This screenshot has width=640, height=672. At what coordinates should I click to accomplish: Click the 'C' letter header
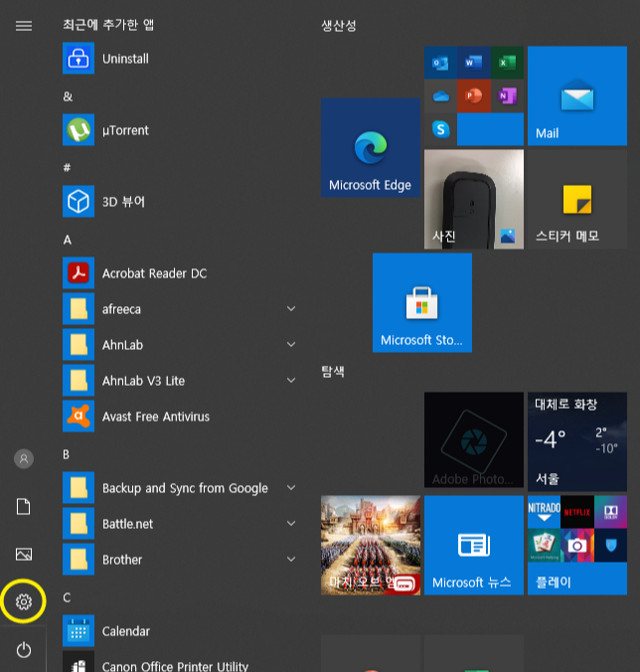67,597
